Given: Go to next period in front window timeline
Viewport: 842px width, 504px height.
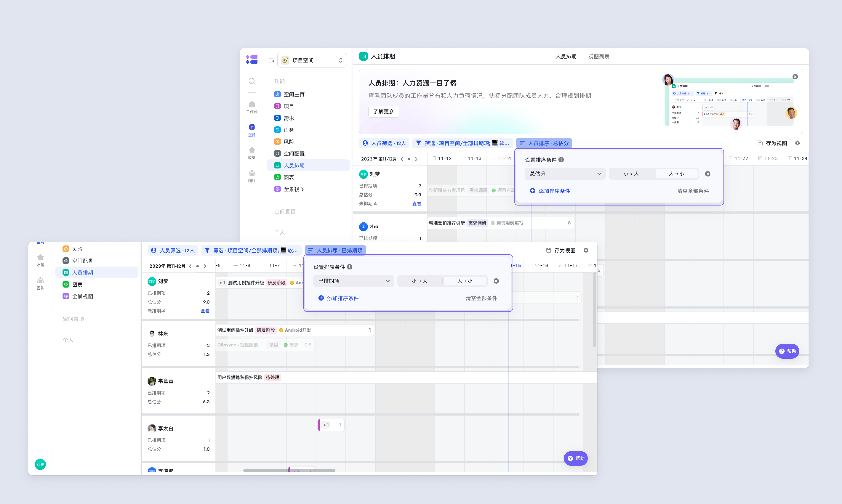Looking at the screenshot, I should 205,266.
